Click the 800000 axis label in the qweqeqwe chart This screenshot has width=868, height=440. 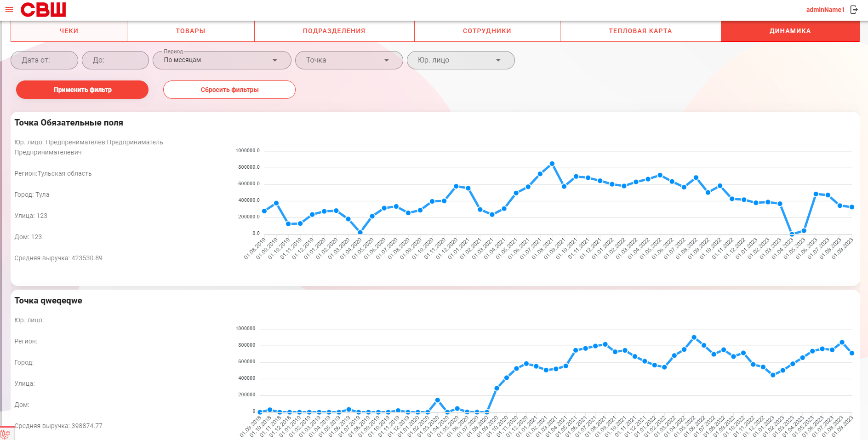[x=246, y=345]
